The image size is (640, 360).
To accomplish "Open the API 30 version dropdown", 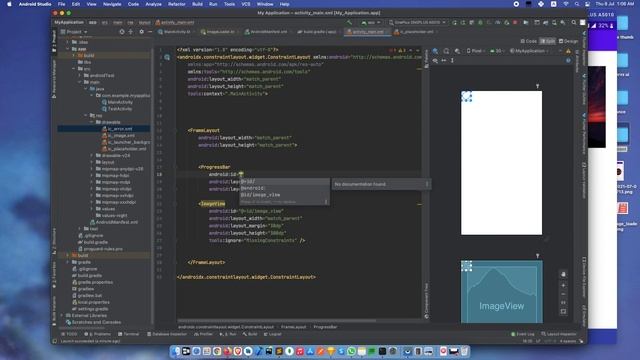I will click(497, 51).
